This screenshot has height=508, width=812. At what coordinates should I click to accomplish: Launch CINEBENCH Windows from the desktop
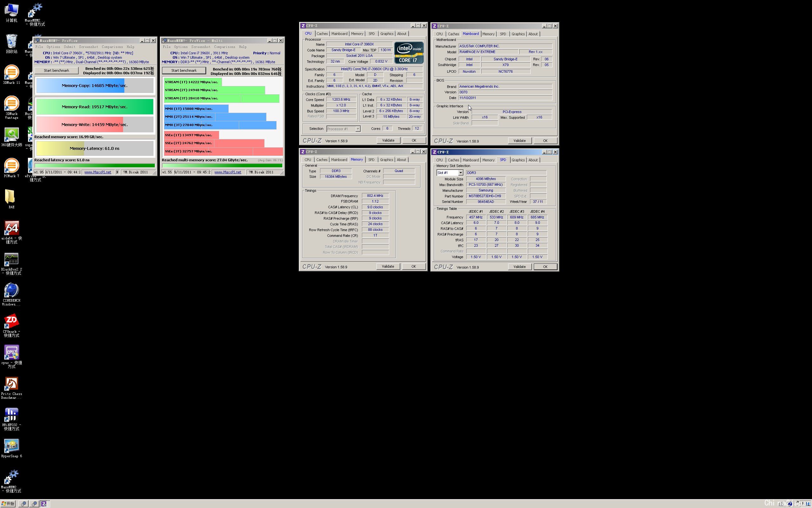[11, 294]
